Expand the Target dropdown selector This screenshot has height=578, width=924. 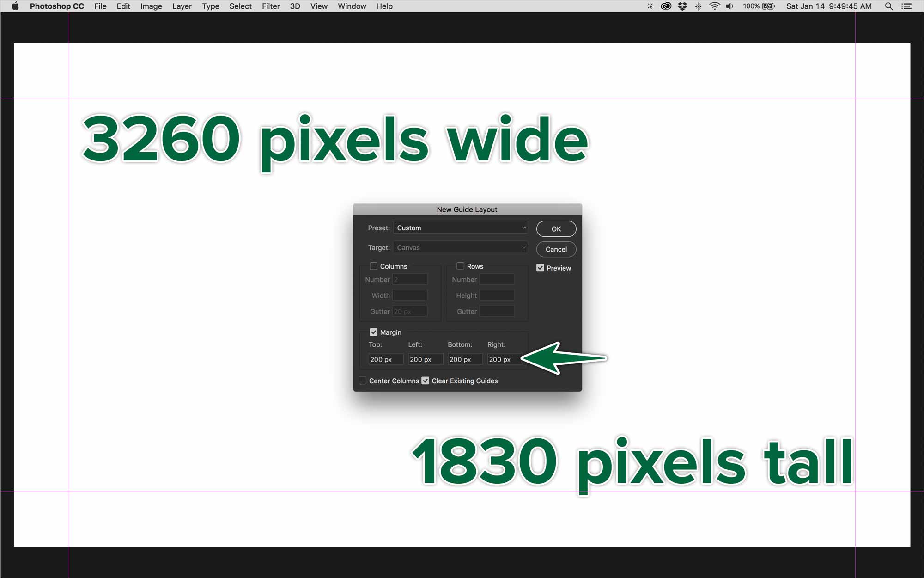[x=461, y=247]
